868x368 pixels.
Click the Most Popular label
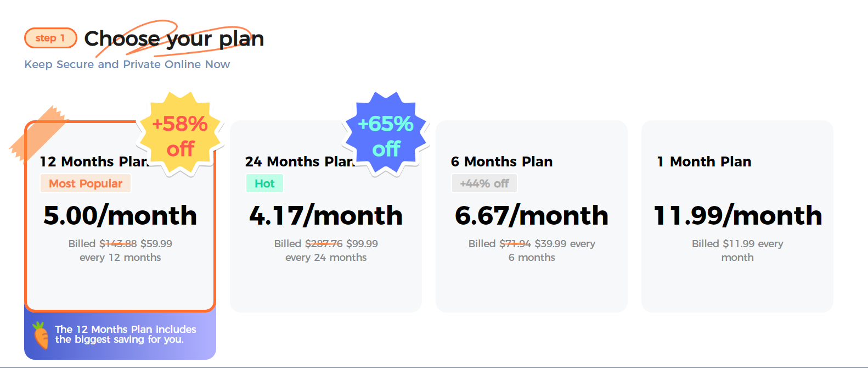[86, 183]
